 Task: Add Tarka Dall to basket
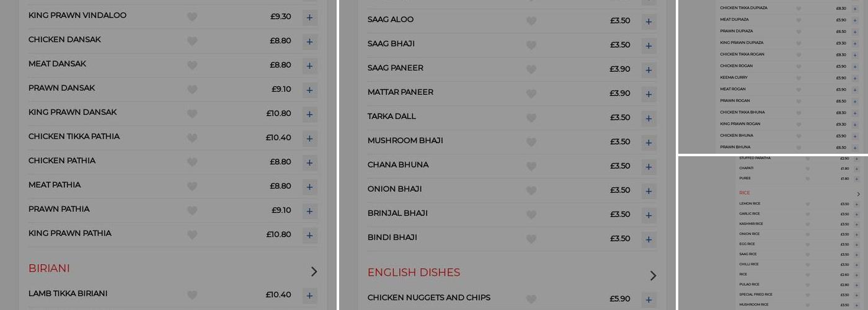(x=649, y=118)
